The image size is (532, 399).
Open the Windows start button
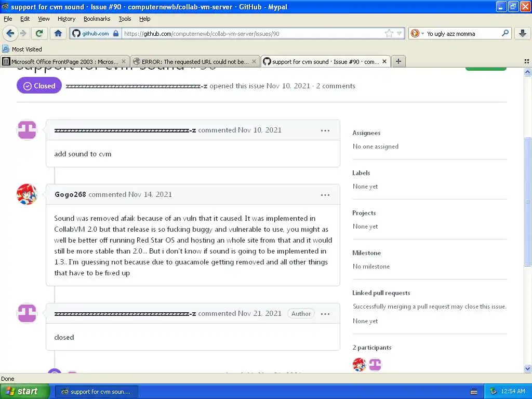(x=25, y=391)
